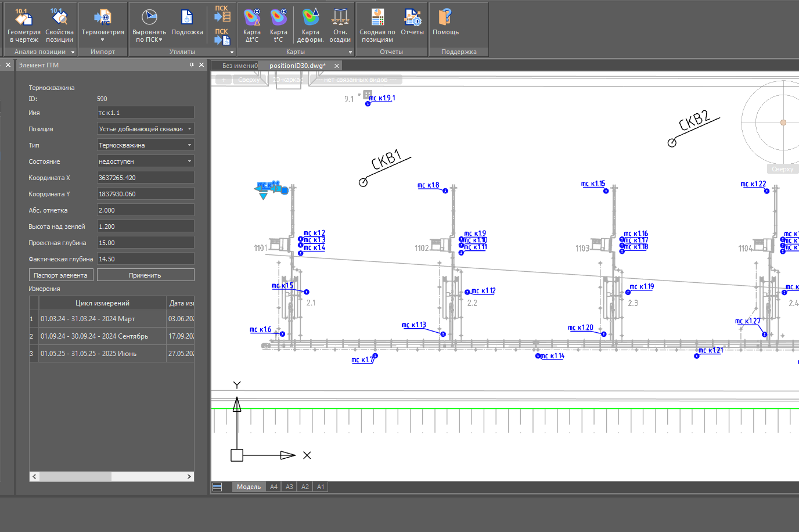The width and height of the screenshot is (799, 532).
Task: Click the Цикл измерений column header
Action: [102, 303]
